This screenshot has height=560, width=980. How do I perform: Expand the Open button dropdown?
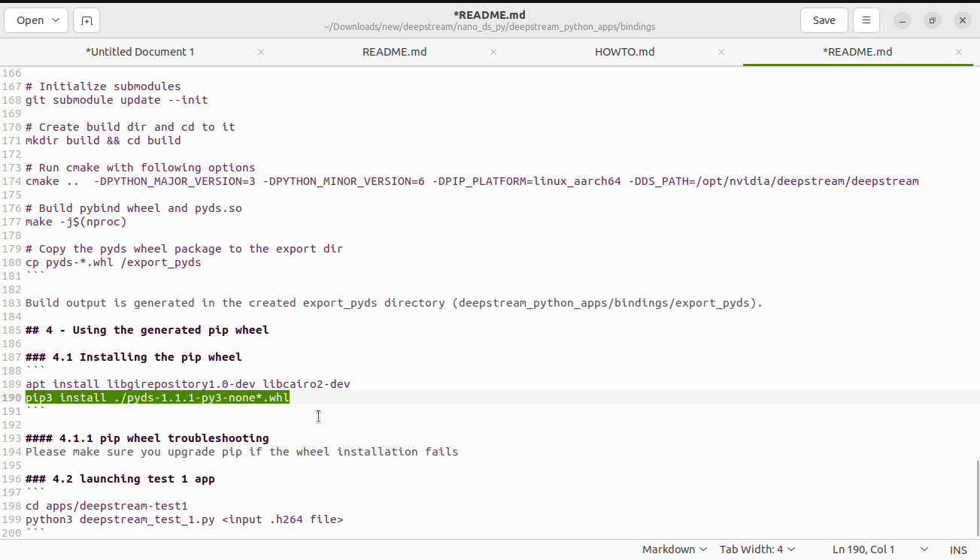click(x=56, y=20)
